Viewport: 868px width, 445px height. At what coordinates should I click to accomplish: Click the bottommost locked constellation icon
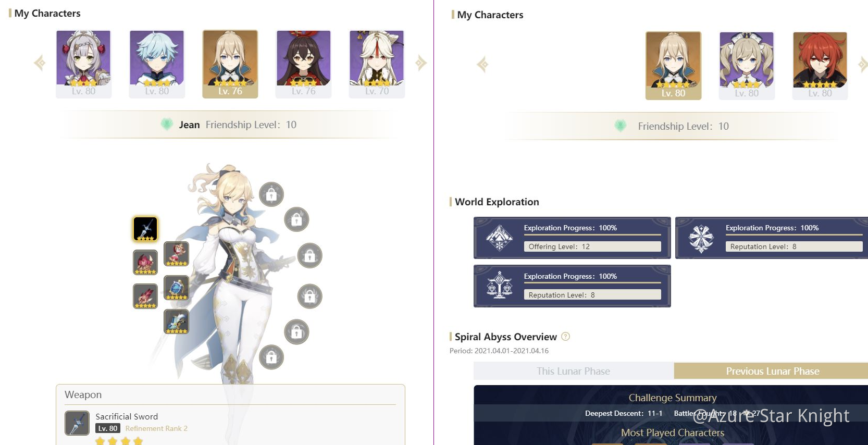coord(271,357)
